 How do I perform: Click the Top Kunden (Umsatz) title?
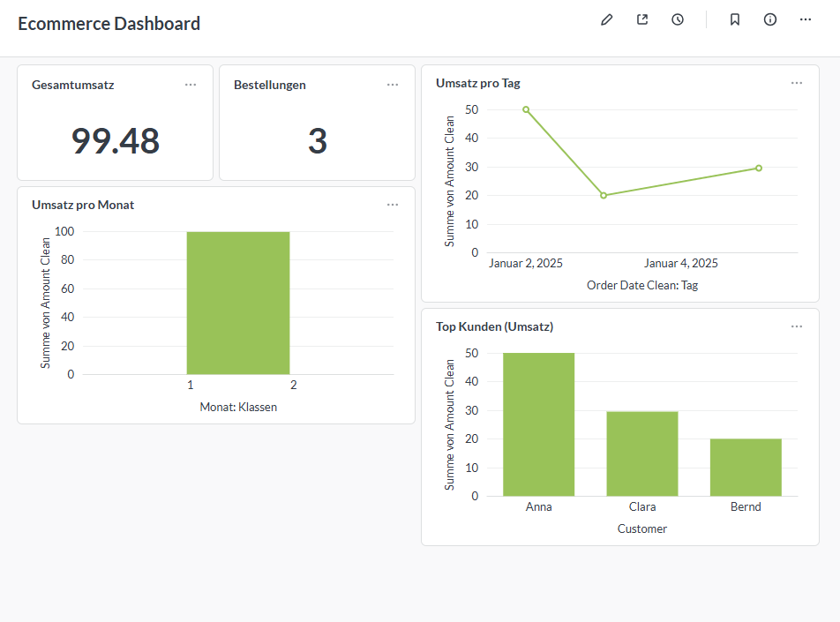tap(494, 326)
